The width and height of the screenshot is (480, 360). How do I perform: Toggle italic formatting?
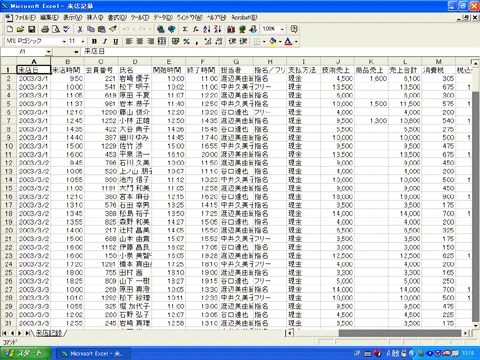(x=105, y=41)
